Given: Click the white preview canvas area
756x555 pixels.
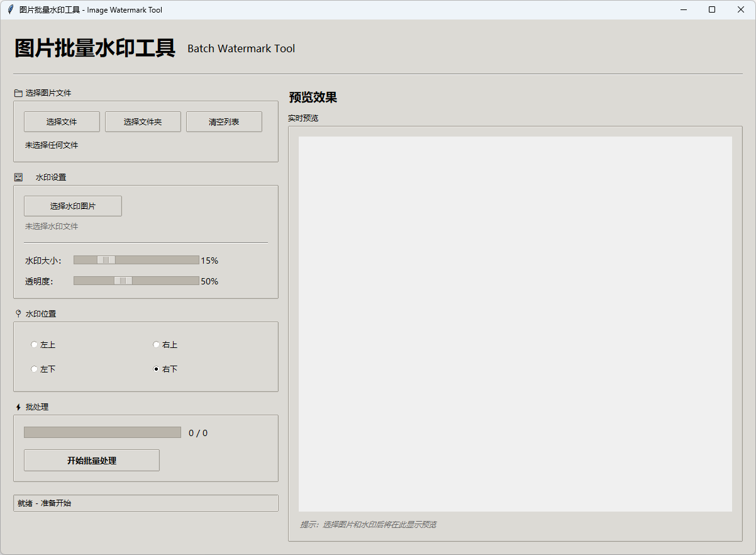Looking at the screenshot, I should click(x=515, y=324).
